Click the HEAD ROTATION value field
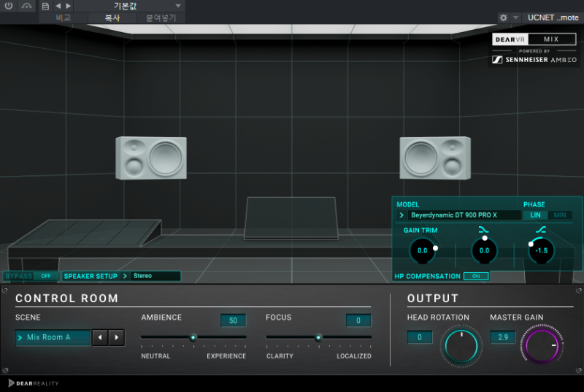584x392 pixels. [420, 337]
